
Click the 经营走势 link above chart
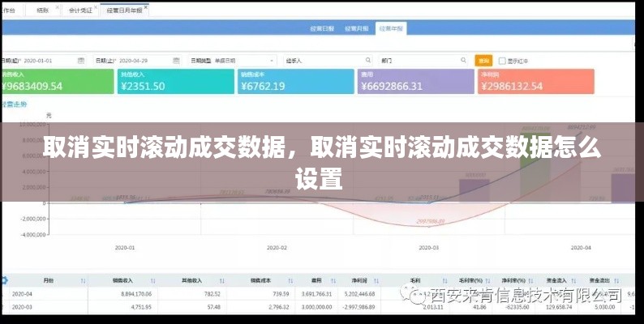pyautogui.click(x=15, y=104)
